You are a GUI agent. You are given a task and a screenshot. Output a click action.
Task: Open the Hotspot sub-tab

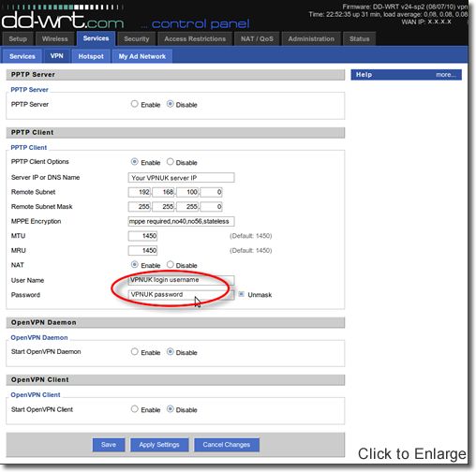[91, 56]
